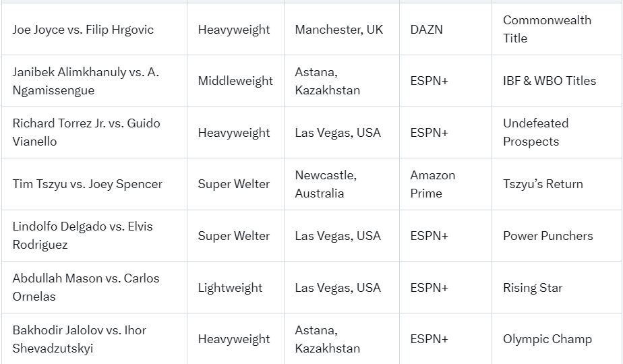Click the Manchester, UK location cell
The width and height of the screenshot is (623, 364).
(339, 30)
